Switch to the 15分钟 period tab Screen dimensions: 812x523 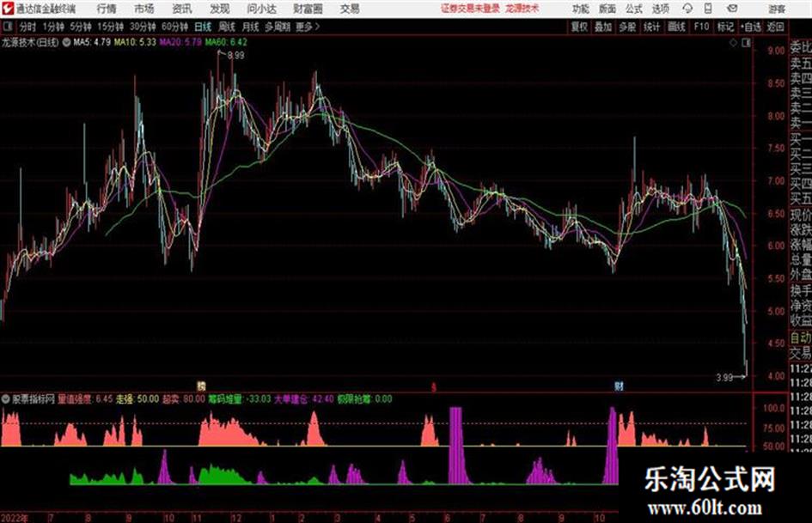[x=110, y=27]
